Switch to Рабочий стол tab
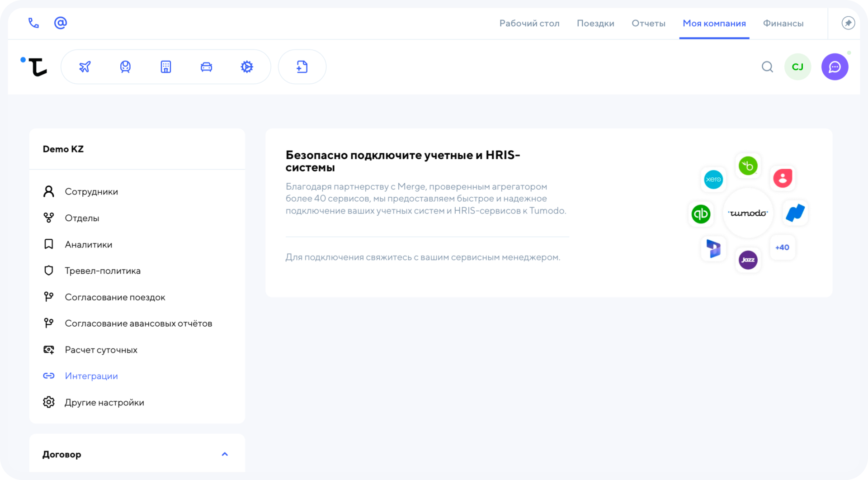This screenshot has height=480, width=868. coord(529,23)
